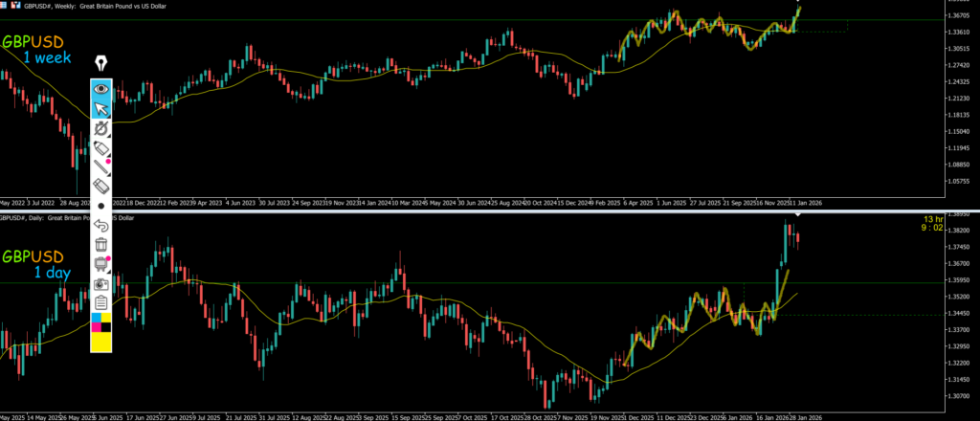
Task: Choose the highlighter marker tool
Action: 101,148
